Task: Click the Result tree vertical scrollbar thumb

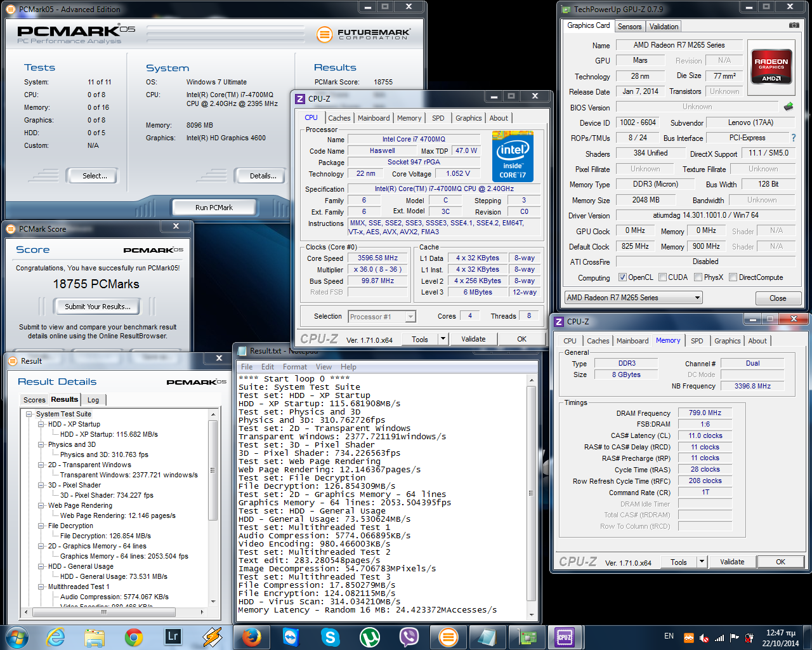Action: point(213,470)
